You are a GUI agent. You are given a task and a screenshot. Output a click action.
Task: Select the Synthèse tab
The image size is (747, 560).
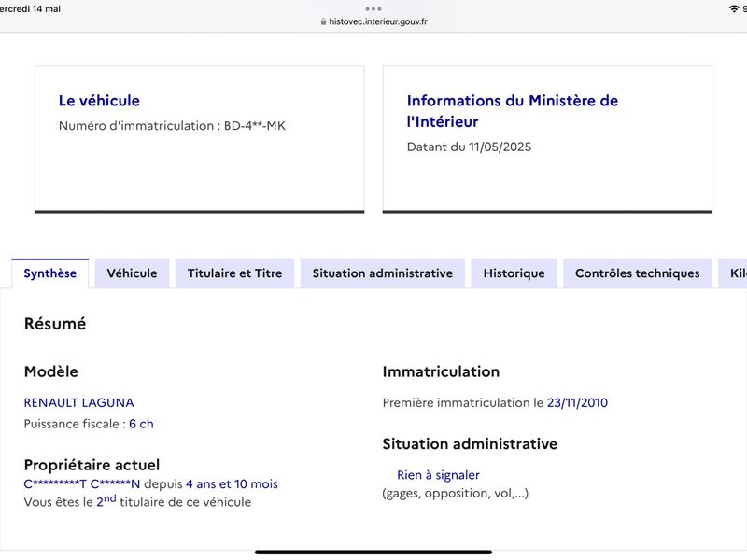50,273
